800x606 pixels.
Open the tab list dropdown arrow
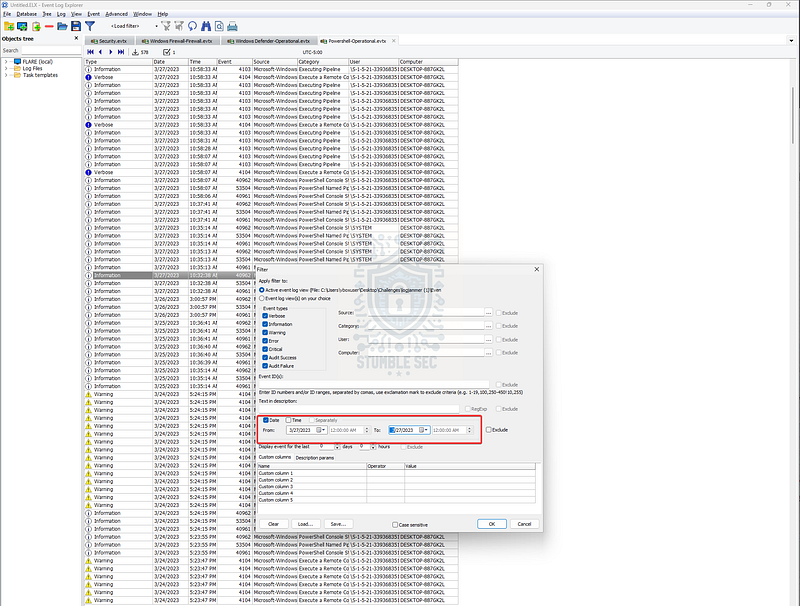791,41
